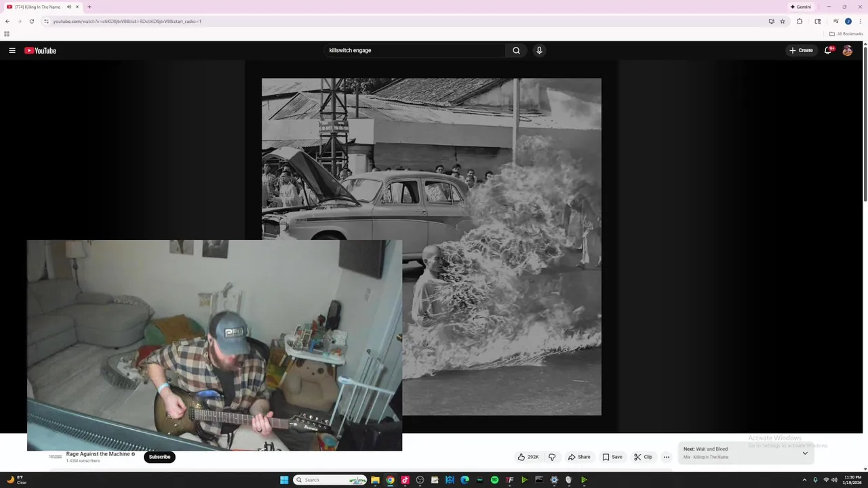The width and height of the screenshot is (868, 488).
Task: Open the Rage Against the Machine channel link
Action: click(x=98, y=454)
